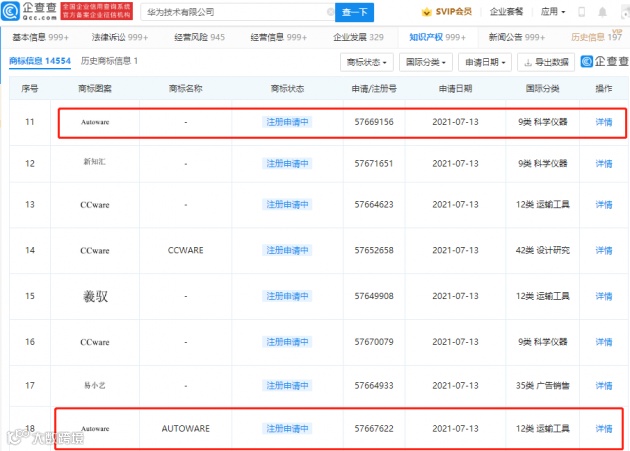Switch to the 新闻公告 tab

click(x=517, y=37)
